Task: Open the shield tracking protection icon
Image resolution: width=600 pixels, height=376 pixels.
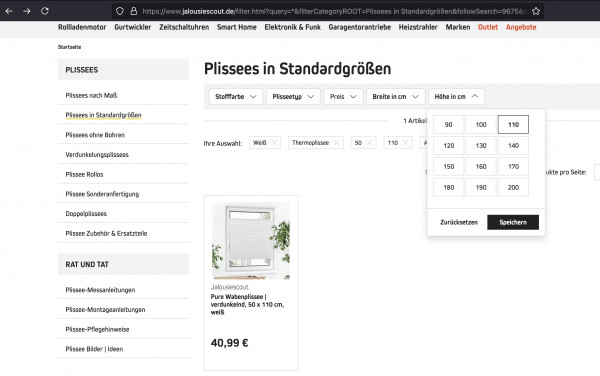Action: coord(120,11)
